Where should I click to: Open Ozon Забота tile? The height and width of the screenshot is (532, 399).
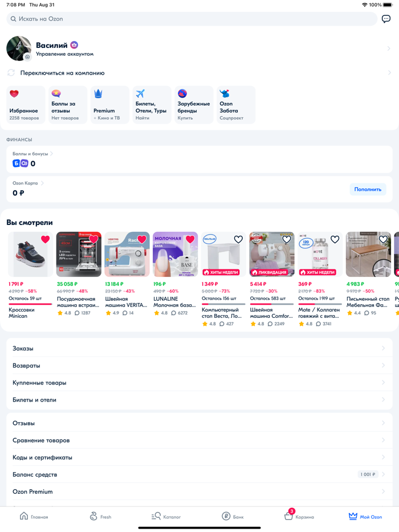(236, 105)
